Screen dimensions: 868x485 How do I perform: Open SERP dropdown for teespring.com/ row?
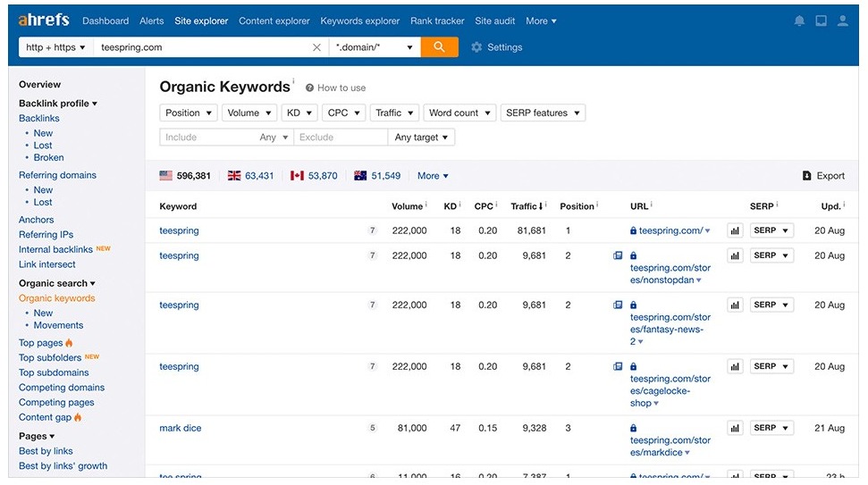point(771,230)
